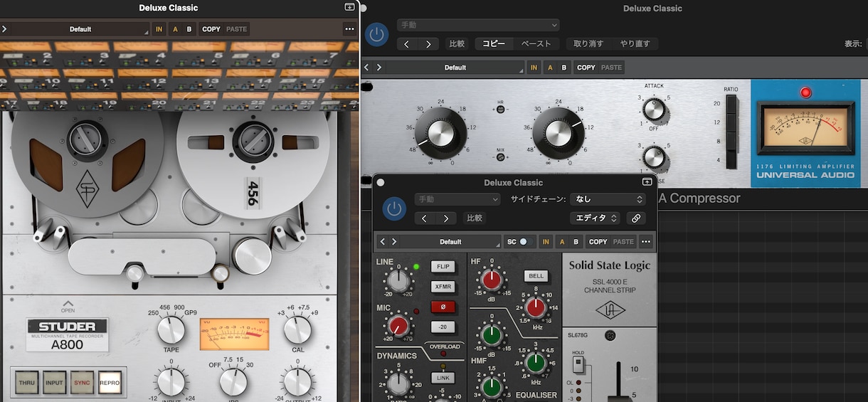Viewport: 868px width, 402px height.
Task: Open the エディタ view dropdown
Action: tap(595, 218)
